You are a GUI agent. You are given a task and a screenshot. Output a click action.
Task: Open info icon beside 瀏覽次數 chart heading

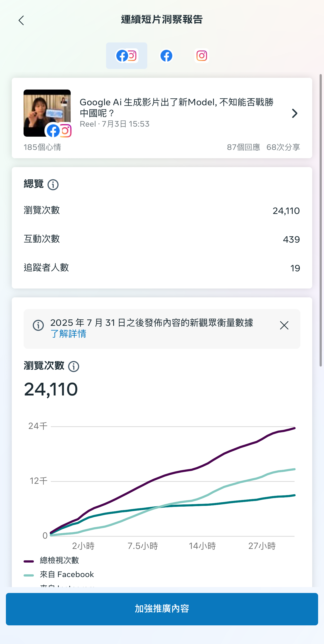click(74, 367)
